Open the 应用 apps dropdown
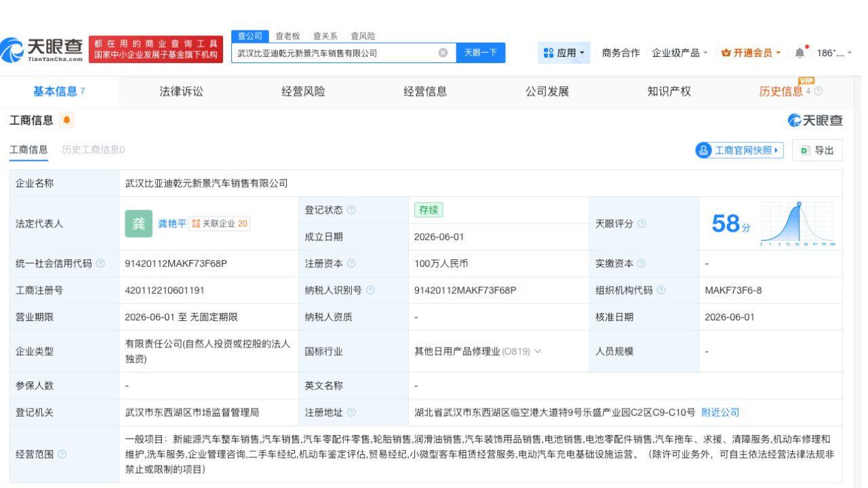The width and height of the screenshot is (868, 488). pos(564,52)
